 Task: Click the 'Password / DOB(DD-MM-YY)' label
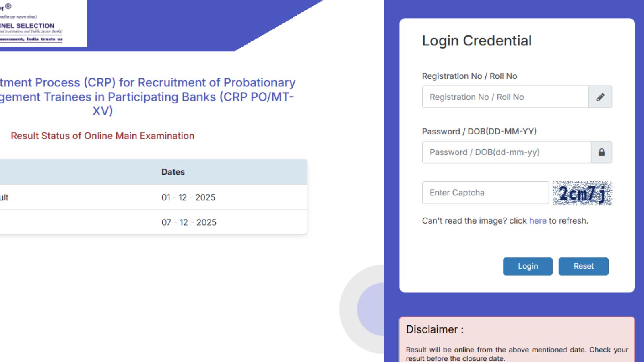479,131
